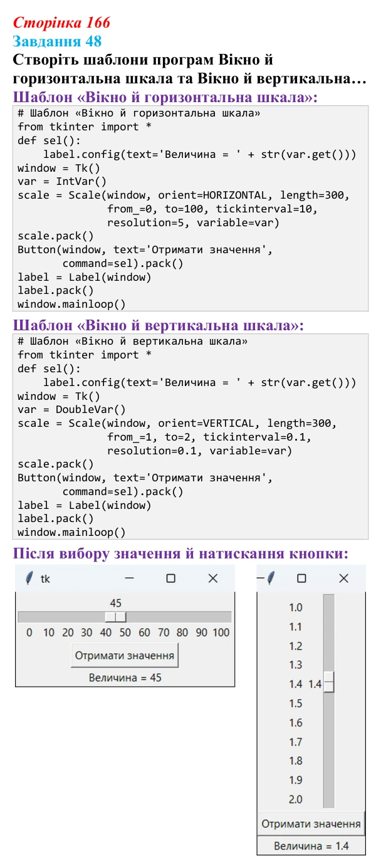The height and width of the screenshot is (868, 381).
Task: Click the code line 'from_=1, to=2, tickinterval=0.1,'
Action: click(x=209, y=437)
